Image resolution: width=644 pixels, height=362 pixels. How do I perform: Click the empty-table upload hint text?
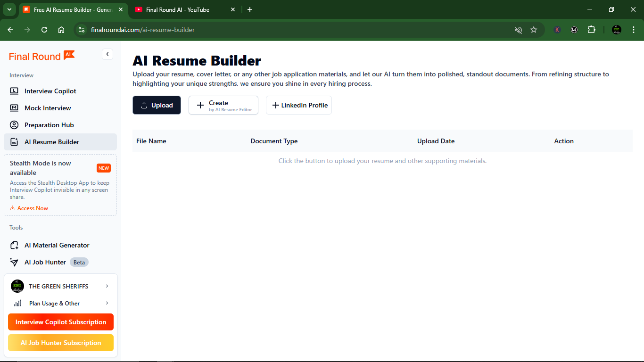[x=382, y=161]
